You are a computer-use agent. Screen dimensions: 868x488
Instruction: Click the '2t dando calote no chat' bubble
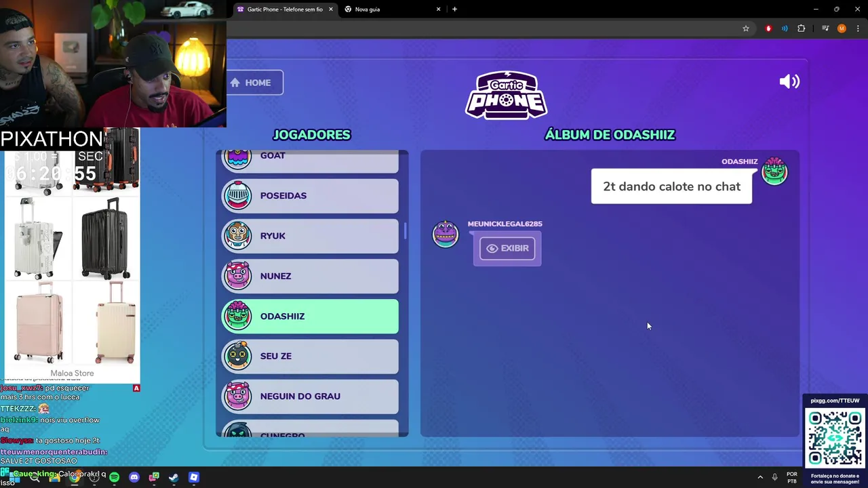[x=671, y=186]
